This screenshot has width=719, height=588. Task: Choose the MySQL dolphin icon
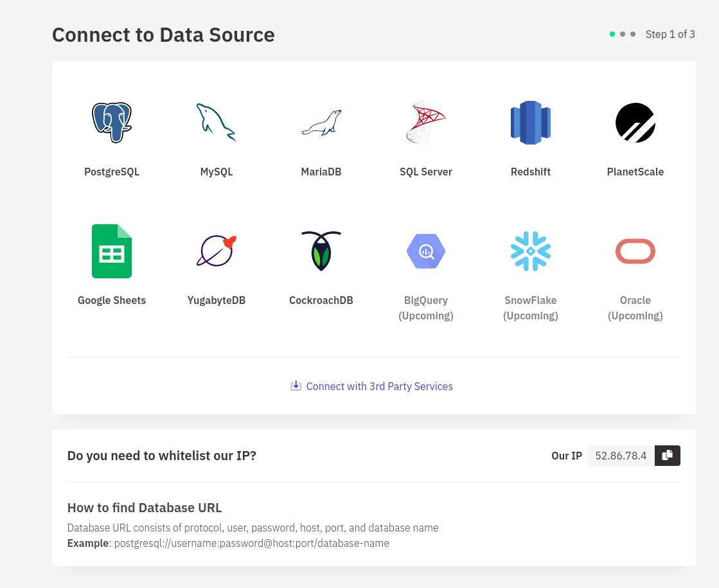217,123
